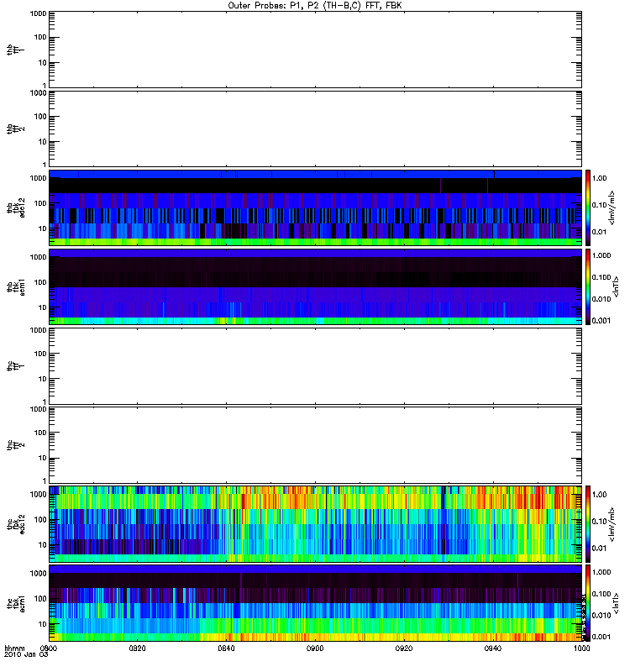The width and height of the screenshot is (630, 672).
Task: Click the 'thb fff 2' y-axis title
Action: [x=16, y=129]
